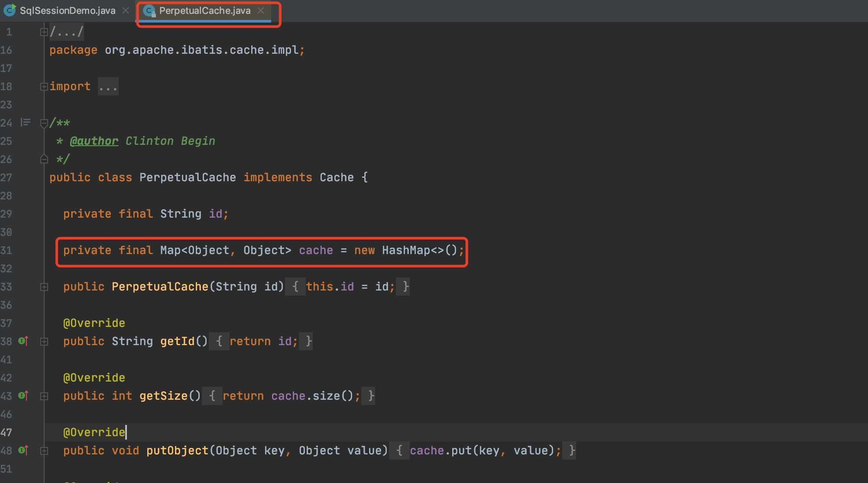
Task: Open implemented method gutter icon for getSize
Action: pos(23,396)
